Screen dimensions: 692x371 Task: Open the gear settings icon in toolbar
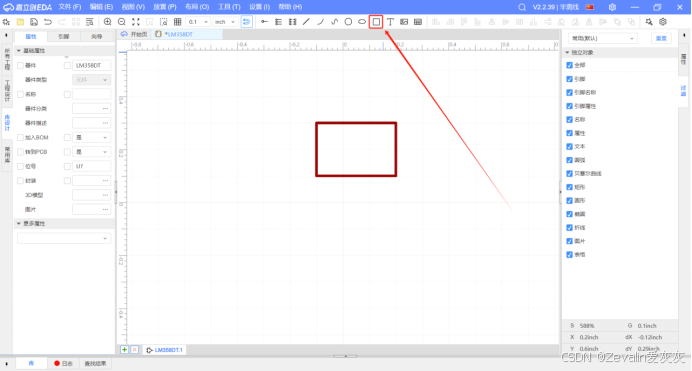(x=663, y=22)
